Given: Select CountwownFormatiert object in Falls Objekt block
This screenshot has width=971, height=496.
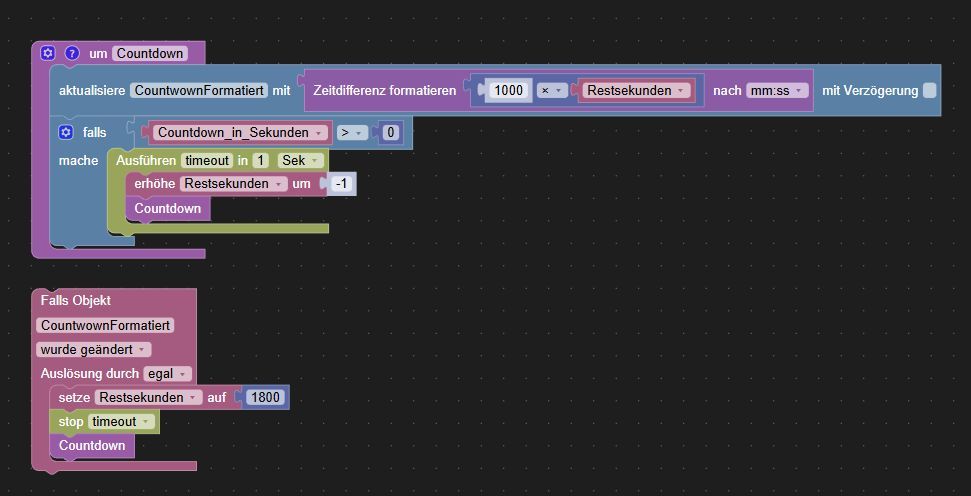Looking at the screenshot, I should click(x=105, y=325).
